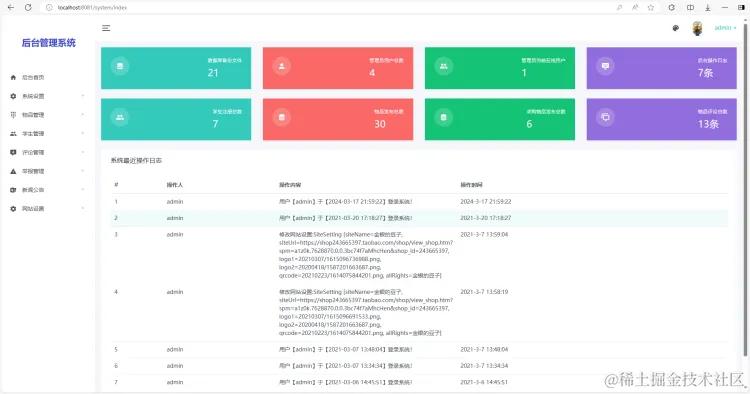Viewport: 750px width, 394px height.
Task: Open the admin user dropdown
Action: click(725, 28)
